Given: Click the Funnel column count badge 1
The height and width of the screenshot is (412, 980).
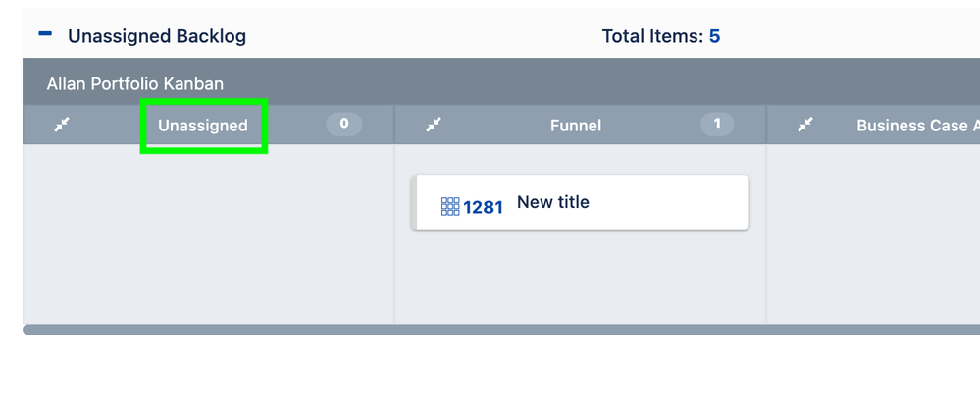Looking at the screenshot, I should pos(717,124).
